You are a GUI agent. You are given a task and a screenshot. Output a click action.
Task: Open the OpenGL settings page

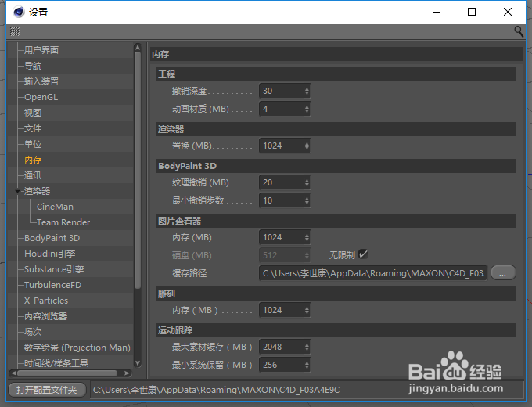pos(41,97)
